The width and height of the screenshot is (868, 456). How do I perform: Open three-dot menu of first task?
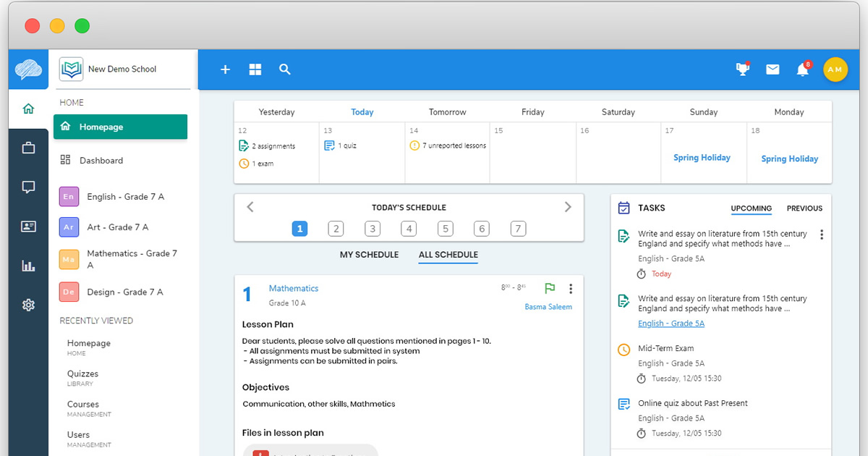point(822,235)
